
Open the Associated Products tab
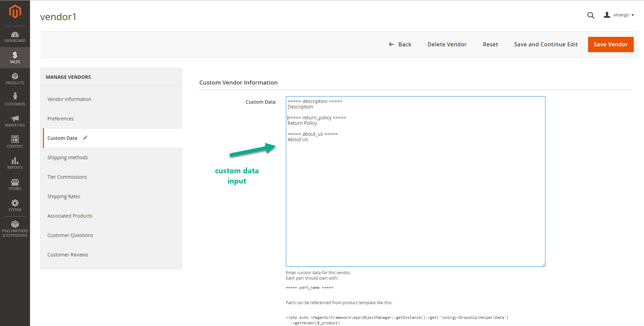(x=111, y=216)
